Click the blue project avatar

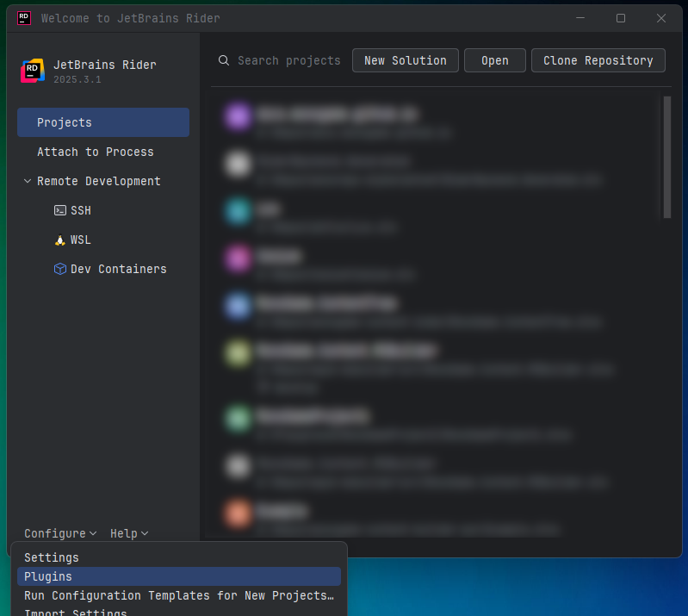[x=238, y=306]
